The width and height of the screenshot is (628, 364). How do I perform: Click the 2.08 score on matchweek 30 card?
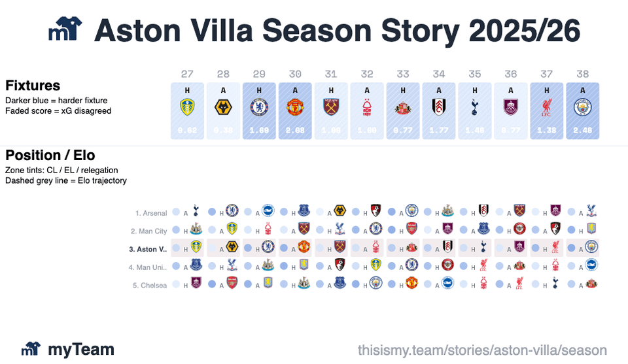[295, 131]
